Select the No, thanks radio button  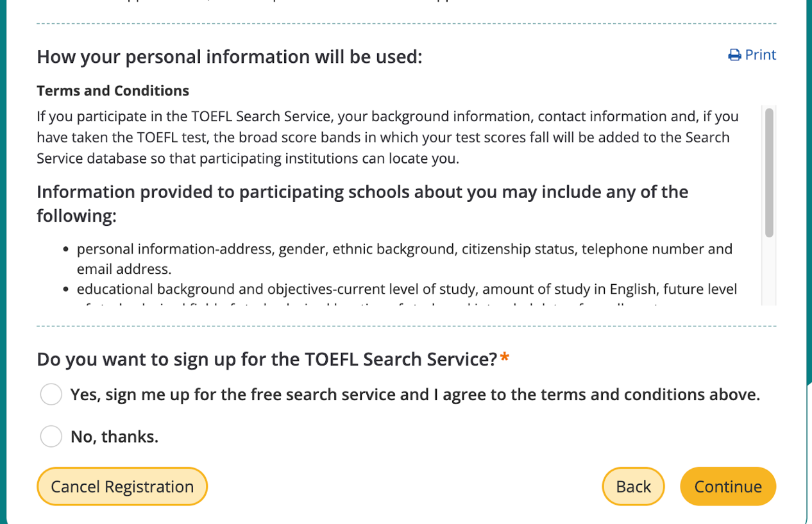51,437
